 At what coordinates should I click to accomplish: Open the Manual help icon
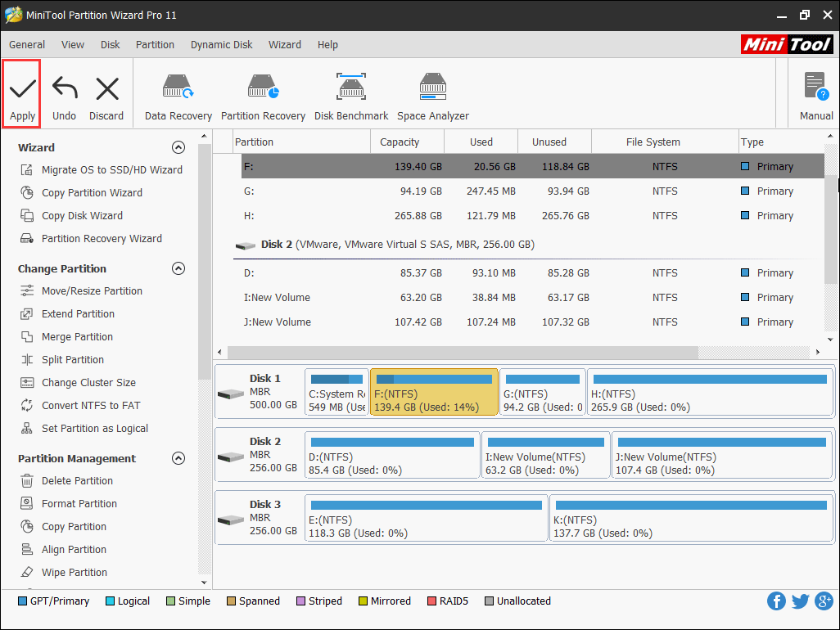tap(816, 97)
